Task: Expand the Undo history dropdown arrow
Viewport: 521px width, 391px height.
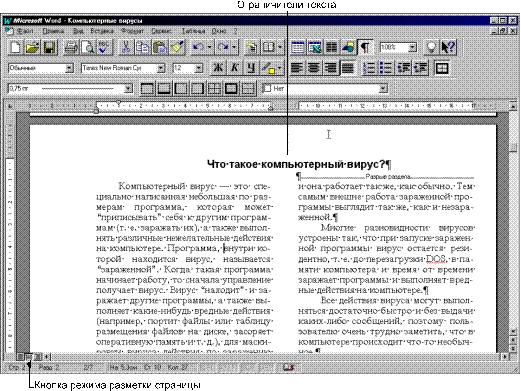Action: pos(209,47)
